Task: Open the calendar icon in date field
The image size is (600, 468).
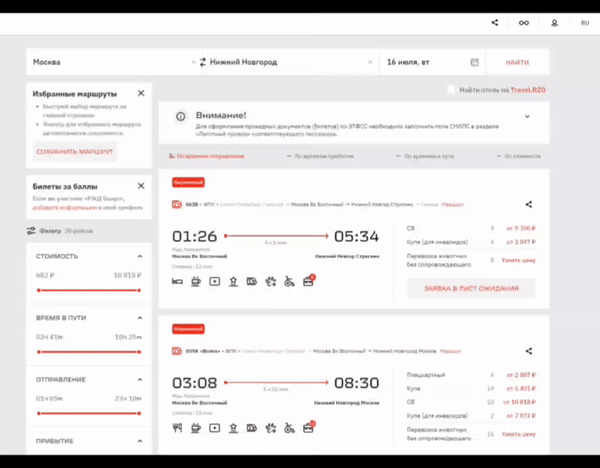Action: pyautogui.click(x=474, y=62)
